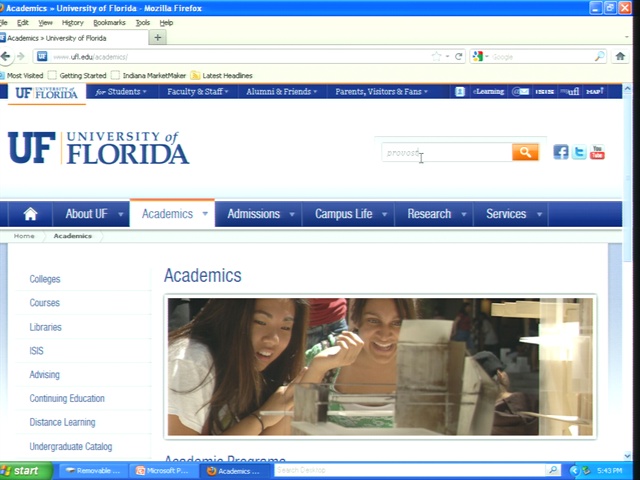Screen dimensions: 640x480
Task: Open the Latest Headlines bookmark feed
Action: [222, 76]
